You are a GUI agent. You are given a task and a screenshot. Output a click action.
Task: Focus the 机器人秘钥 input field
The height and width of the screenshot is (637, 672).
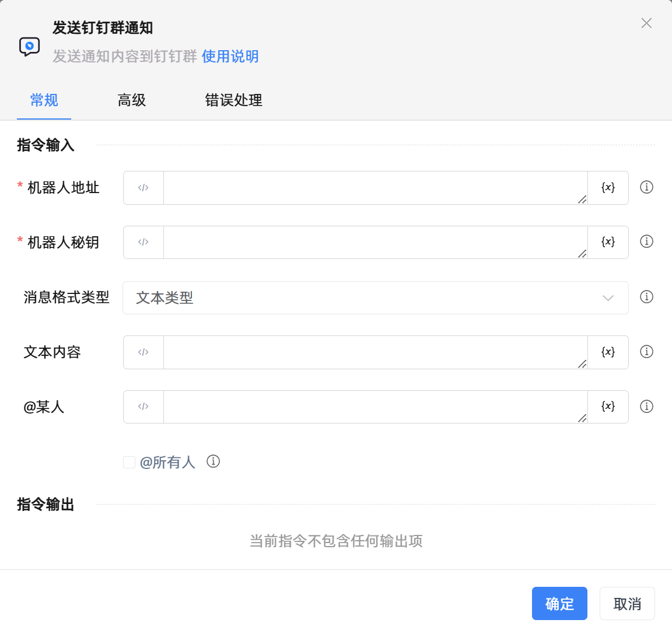tap(376, 242)
